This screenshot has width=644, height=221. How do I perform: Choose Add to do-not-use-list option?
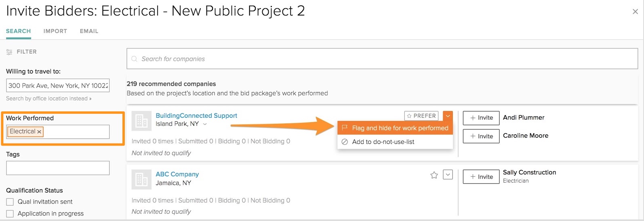click(383, 142)
